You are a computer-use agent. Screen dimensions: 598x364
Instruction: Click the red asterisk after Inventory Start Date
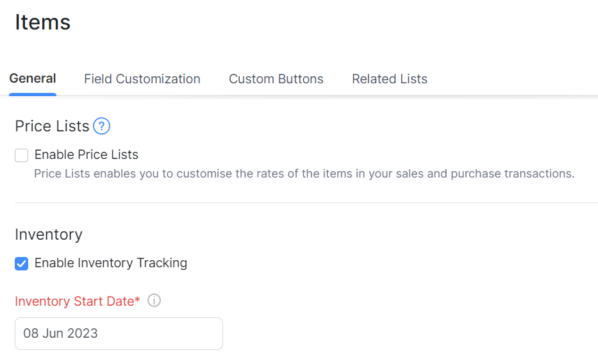138,299
